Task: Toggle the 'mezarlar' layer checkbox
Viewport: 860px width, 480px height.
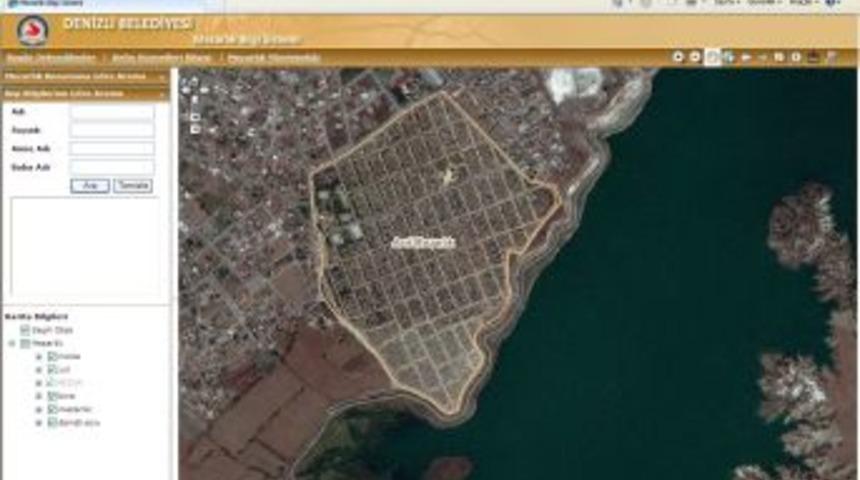Action: tap(52, 409)
